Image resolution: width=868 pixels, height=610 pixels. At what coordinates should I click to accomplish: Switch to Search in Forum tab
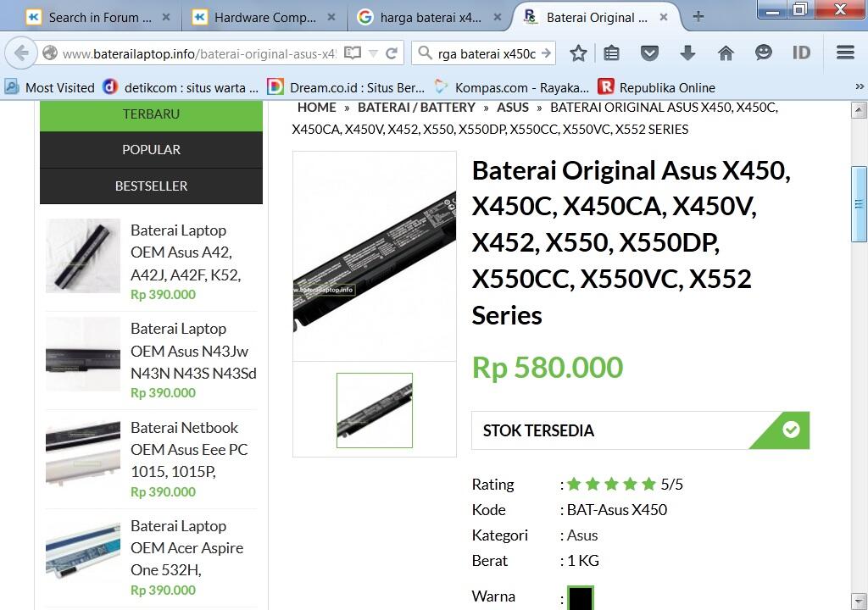[98, 17]
